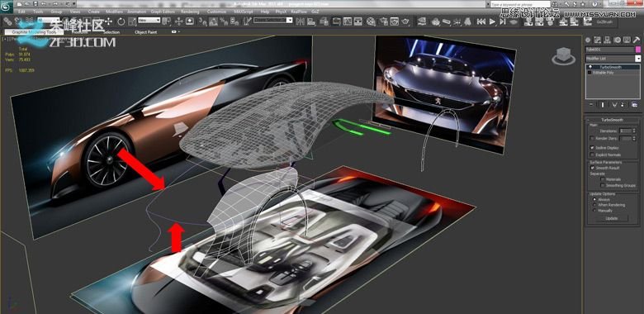Click the render teapot icon
This screenshot has width=644, height=314.
(x=405, y=21)
